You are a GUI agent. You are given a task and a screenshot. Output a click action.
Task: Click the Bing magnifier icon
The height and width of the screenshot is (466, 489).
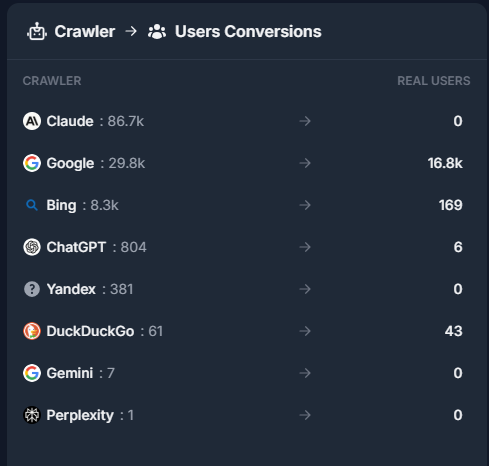pos(32,205)
